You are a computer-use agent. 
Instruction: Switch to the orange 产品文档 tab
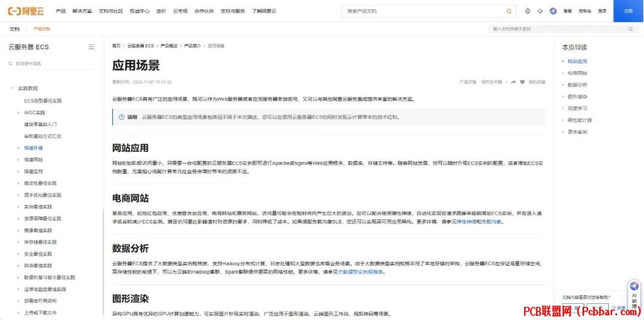[42, 29]
